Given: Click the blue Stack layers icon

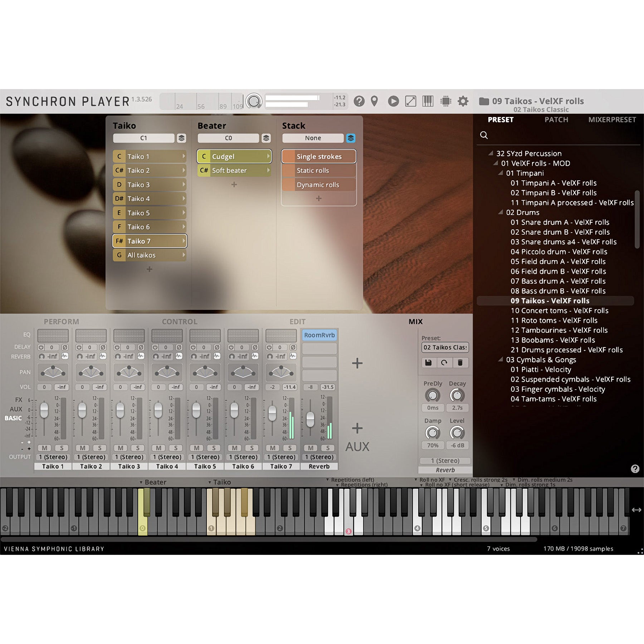Looking at the screenshot, I should click(351, 138).
